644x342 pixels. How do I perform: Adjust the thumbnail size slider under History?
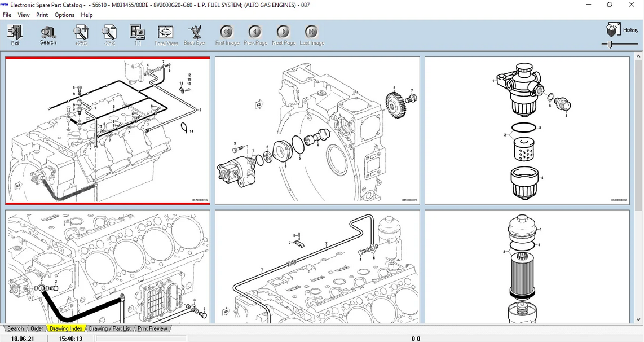click(x=609, y=44)
